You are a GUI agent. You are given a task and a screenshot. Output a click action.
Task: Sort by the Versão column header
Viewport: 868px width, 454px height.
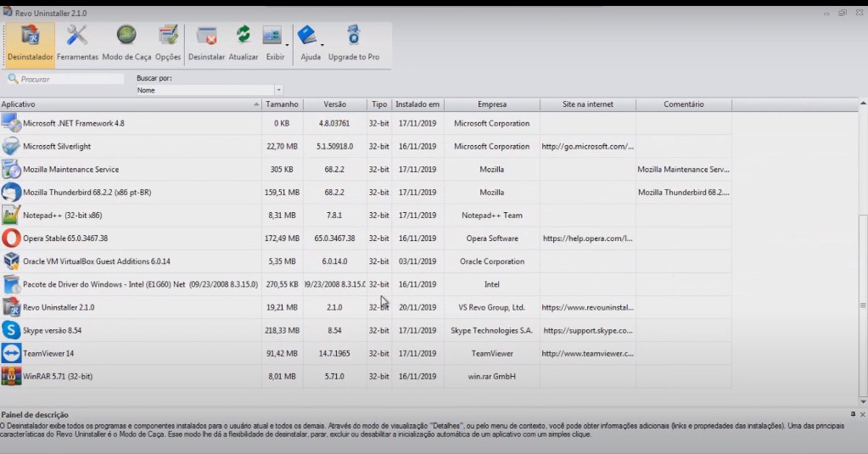click(335, 104)
